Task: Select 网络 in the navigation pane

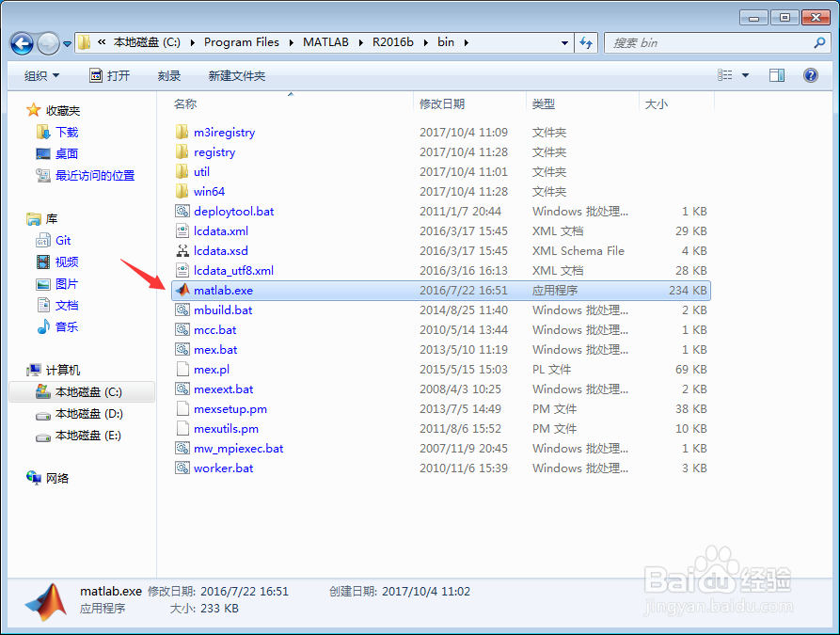Action: [x=57, y=479]
